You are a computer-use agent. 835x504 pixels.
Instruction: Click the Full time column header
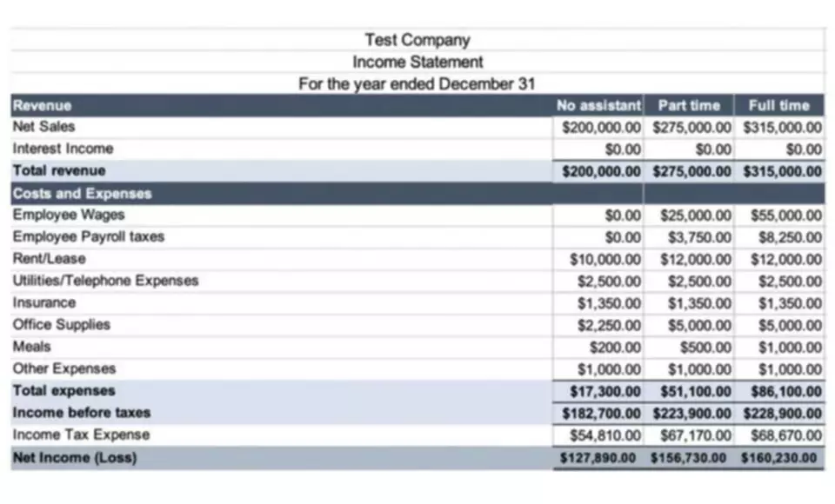[x=779, y=105]
